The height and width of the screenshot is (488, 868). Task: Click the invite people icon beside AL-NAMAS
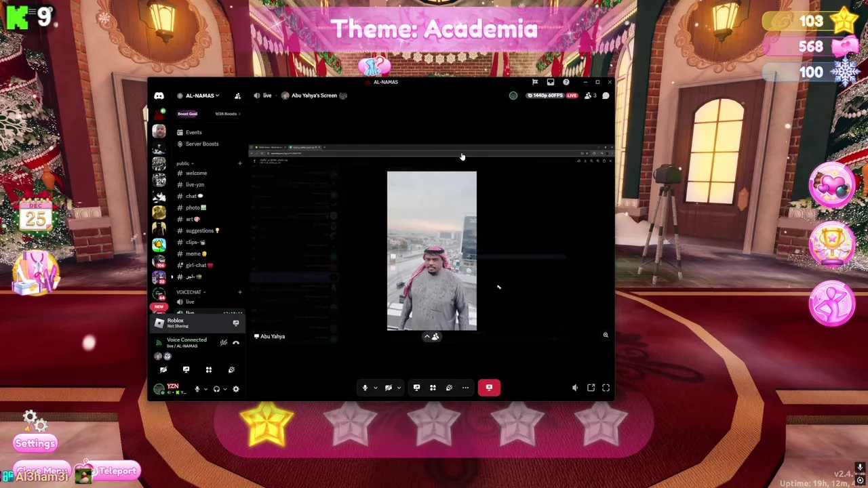pyautogui.click(x=237, y=96)
